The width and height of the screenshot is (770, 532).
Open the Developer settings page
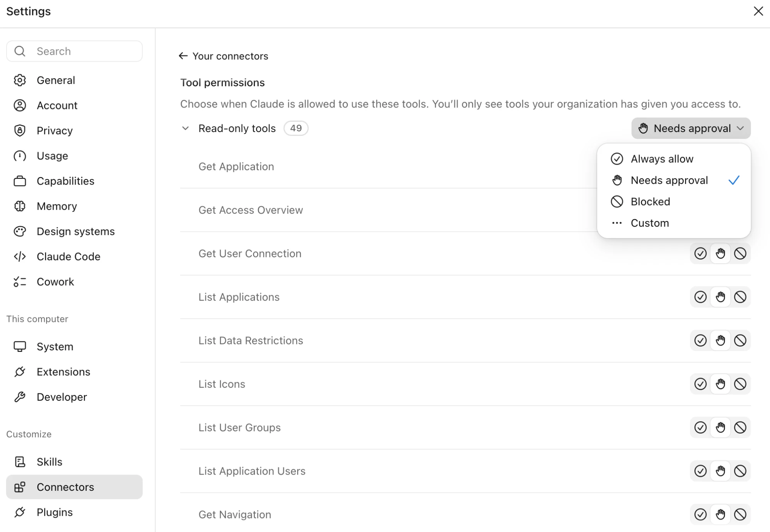74,397
